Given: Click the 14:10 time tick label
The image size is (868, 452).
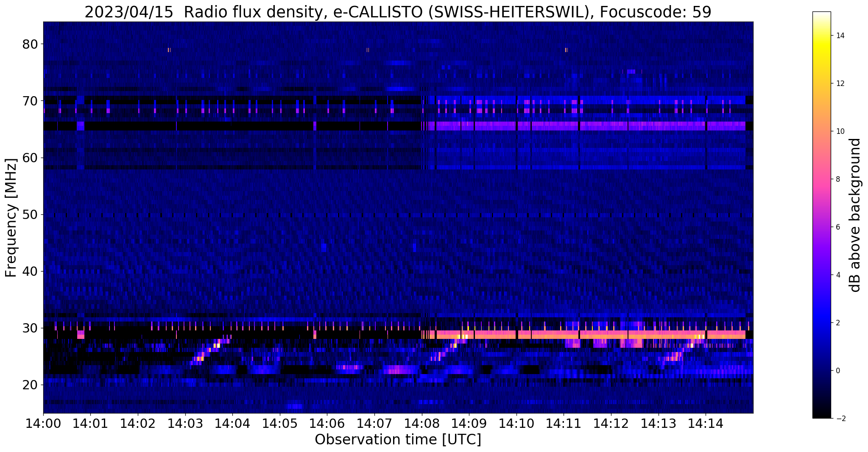Looking at the screenshot, I should 516,423.
